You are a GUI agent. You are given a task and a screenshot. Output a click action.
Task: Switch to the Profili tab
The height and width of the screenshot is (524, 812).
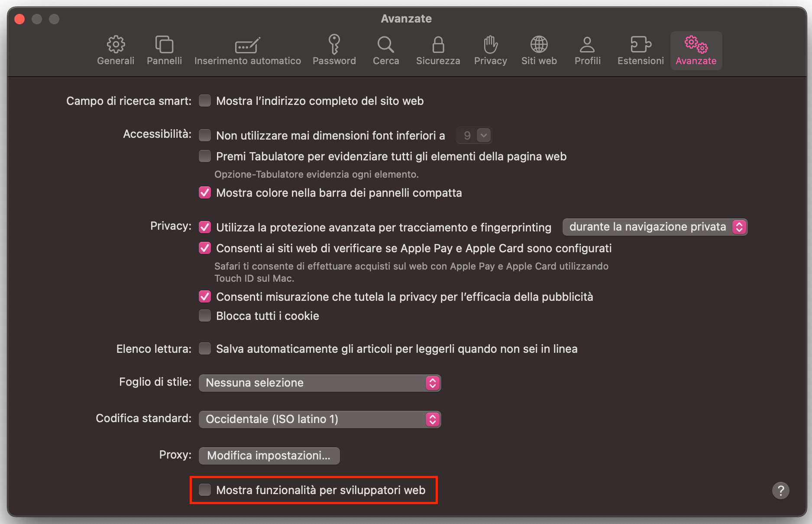[x=587, y=50]
